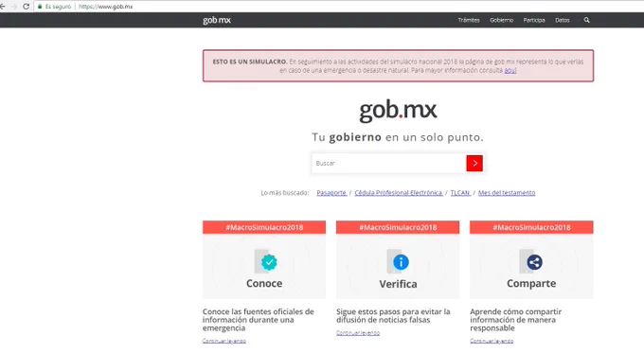Click the Comparte share icon
644x353 pixels.
coord(534,262)
